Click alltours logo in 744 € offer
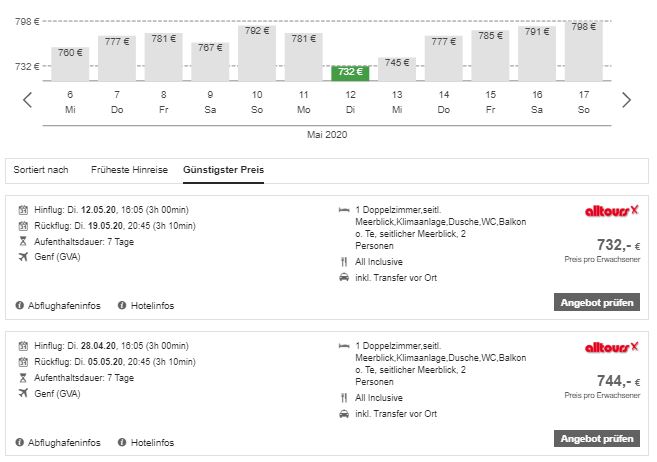The height and width of the screenshot is (462, 657). tap(612, 346)
